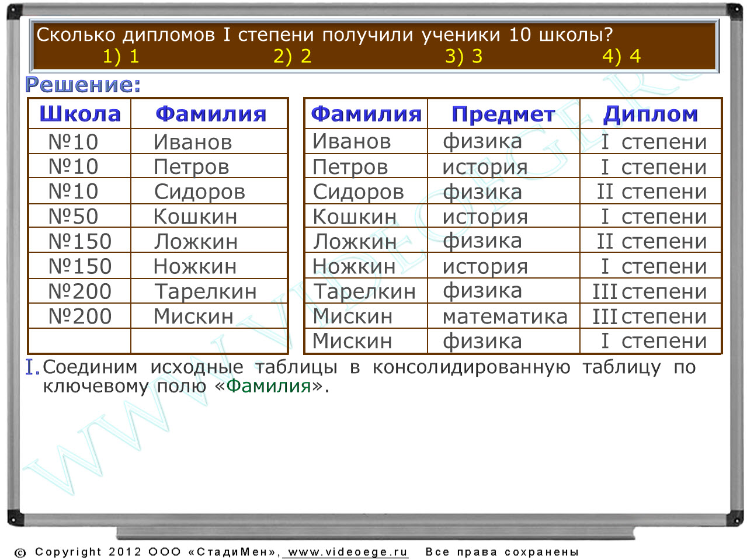The width and height of the screenshot is (747, 560).
Task: Click the "Школа" column header
Action: (x=80, y=114)
